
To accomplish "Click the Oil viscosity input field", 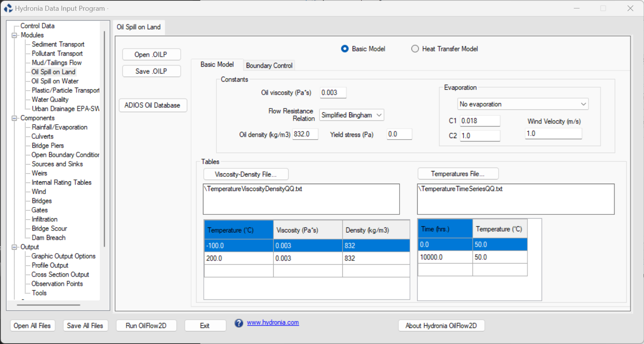I will 333,92.
